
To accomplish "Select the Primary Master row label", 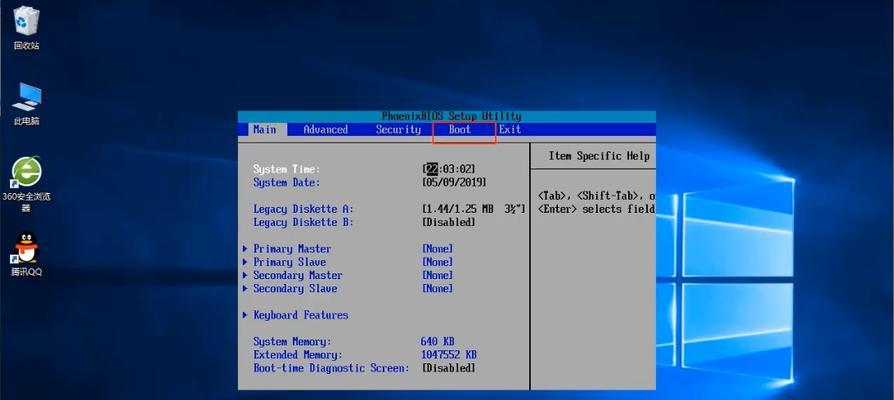I will click(x=292, y=249).
